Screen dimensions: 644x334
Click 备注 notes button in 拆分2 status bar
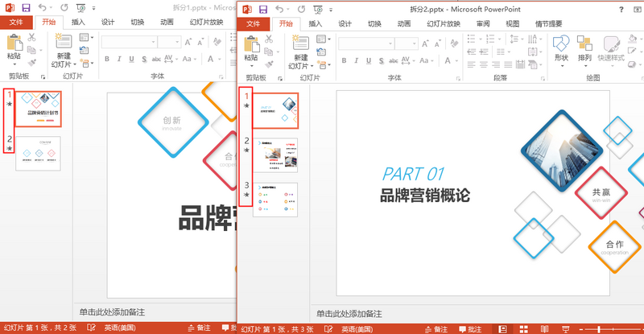pos(436,329)
